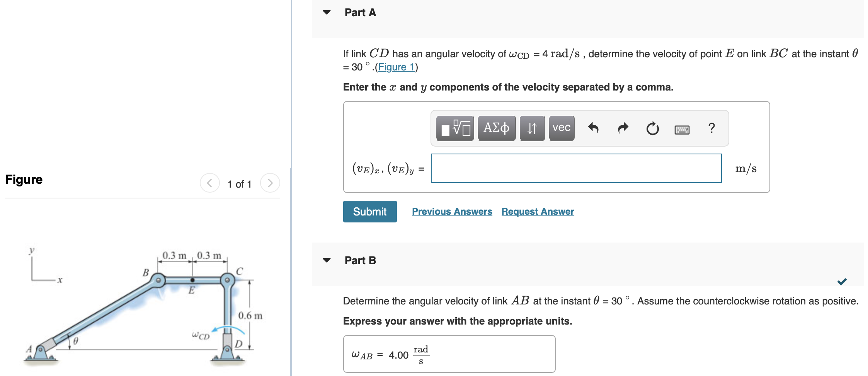Select the Part B answer box

[x=448, y=354]
